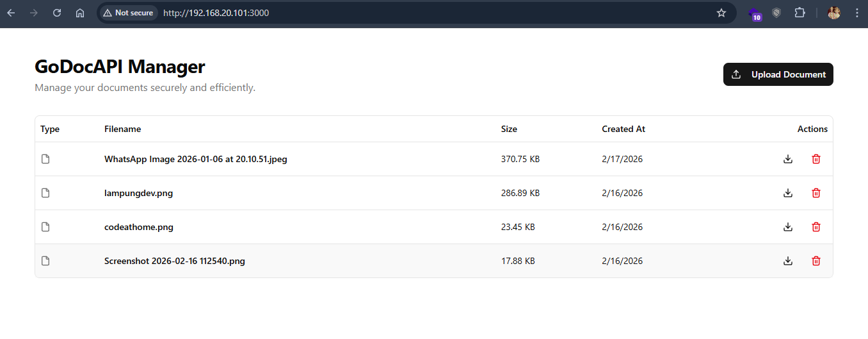The height and width of the screenshot is (339, 868).
Task: Open the browser extensions menu
Action: coord(800,13)
